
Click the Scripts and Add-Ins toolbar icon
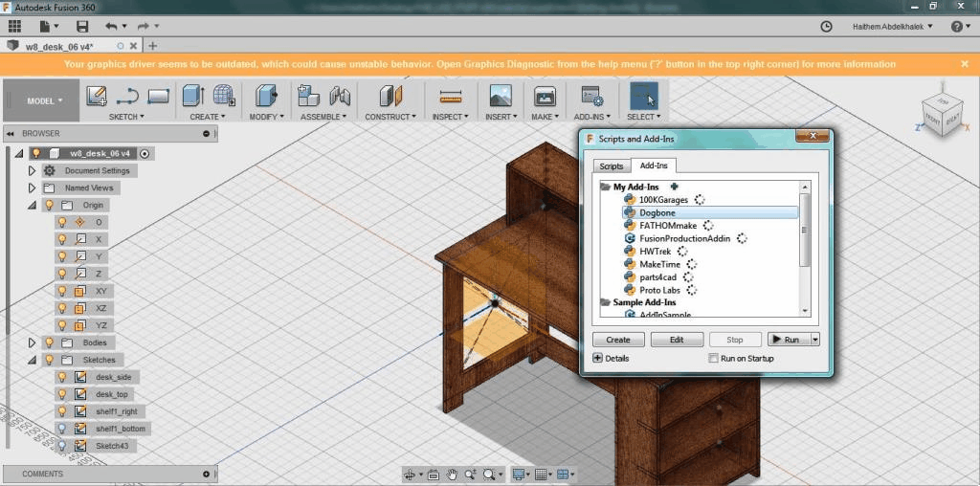tap(591, 96)
